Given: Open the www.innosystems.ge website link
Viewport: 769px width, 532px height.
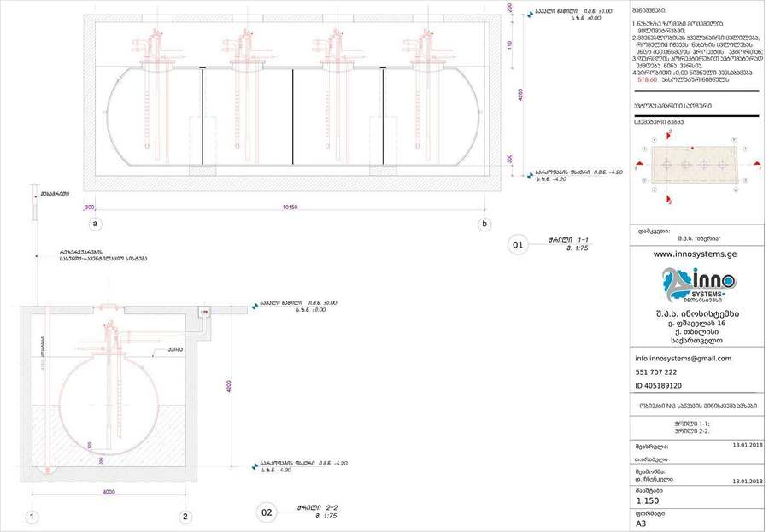Looking at the screenshot, I should coord(695,254).
